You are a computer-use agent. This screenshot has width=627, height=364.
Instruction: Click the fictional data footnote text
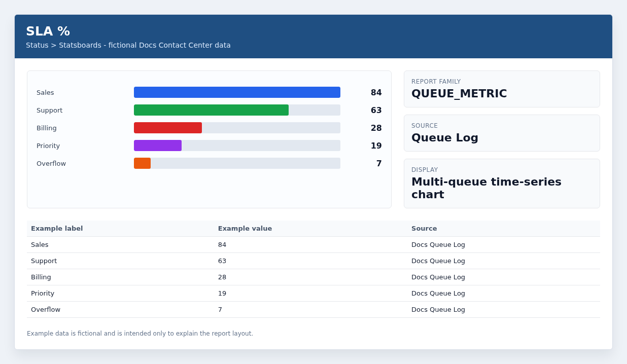[x=140, y=334]
